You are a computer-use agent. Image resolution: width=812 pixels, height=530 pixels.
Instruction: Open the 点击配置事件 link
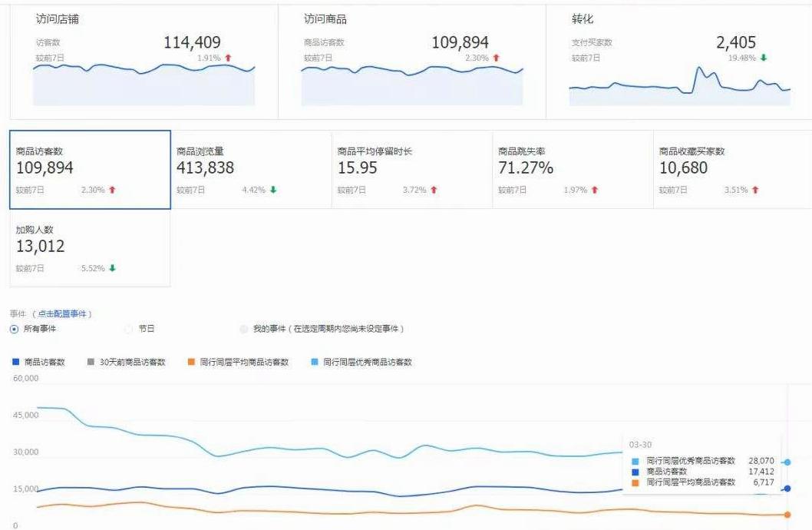61,314
